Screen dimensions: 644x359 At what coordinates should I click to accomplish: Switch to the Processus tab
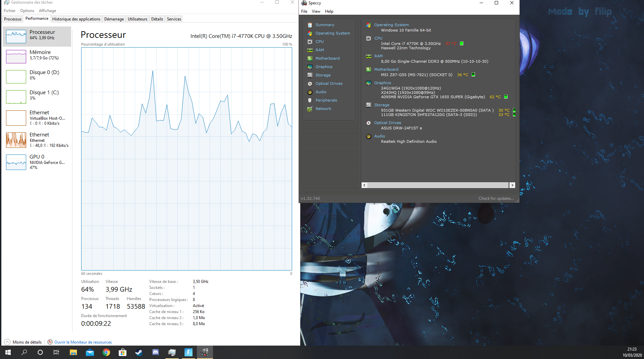point(13,19)
